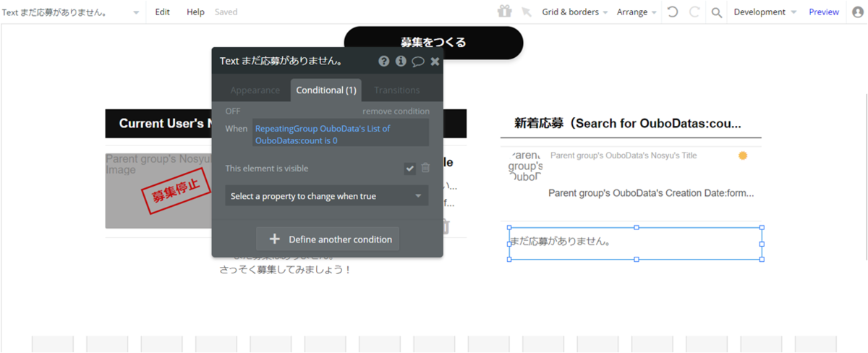Delete the visible property with trash icon
Viewport: 868px width, 353px height.
pyautogui.click(x=425, y=168)
